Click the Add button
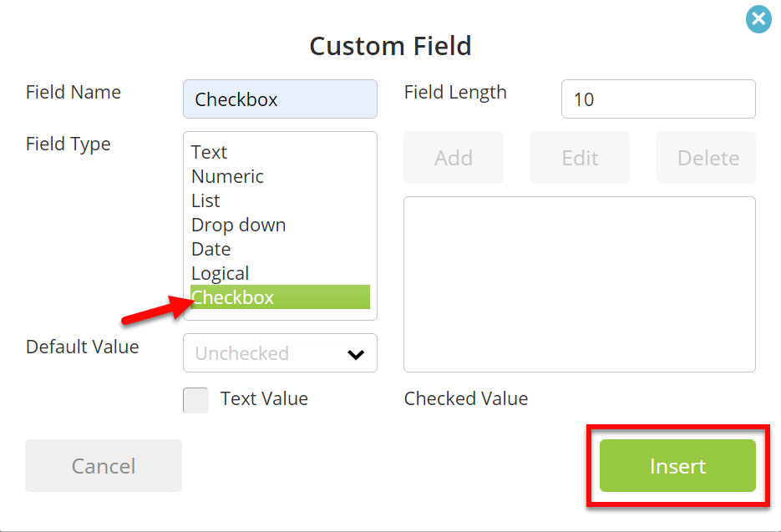The height and width of the screenshot is (532, 781). click(454, 158)
